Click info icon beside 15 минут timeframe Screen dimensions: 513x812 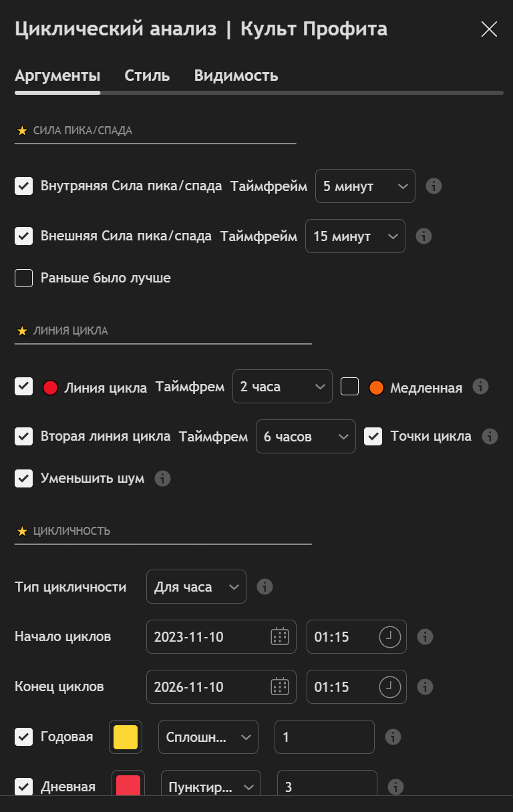point(423,236)
